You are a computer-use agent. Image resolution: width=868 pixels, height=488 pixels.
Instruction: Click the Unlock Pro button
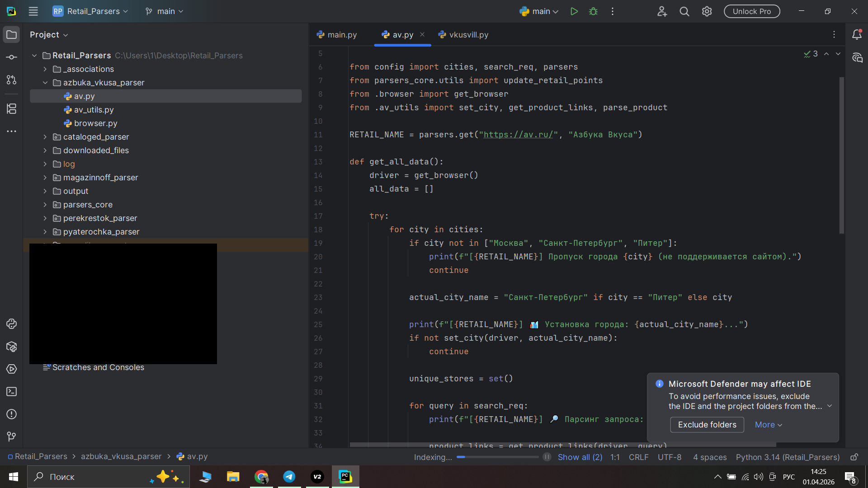point(752,11)
